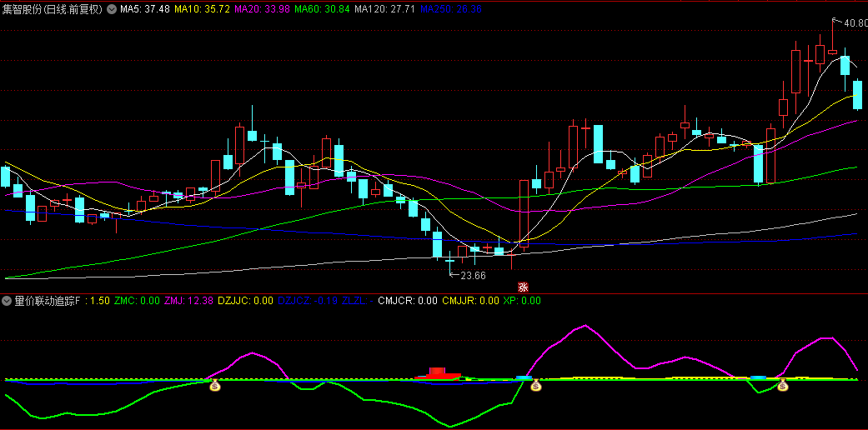
Task: Click the leftmost money bag signal icon
Action: click(x=215, y=386)
